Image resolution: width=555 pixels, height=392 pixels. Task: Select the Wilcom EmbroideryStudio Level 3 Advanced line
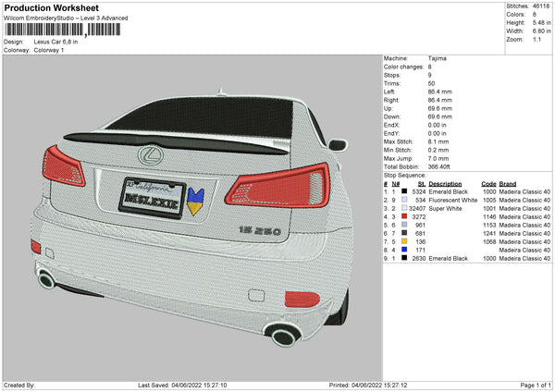click(x=66, y=18)
